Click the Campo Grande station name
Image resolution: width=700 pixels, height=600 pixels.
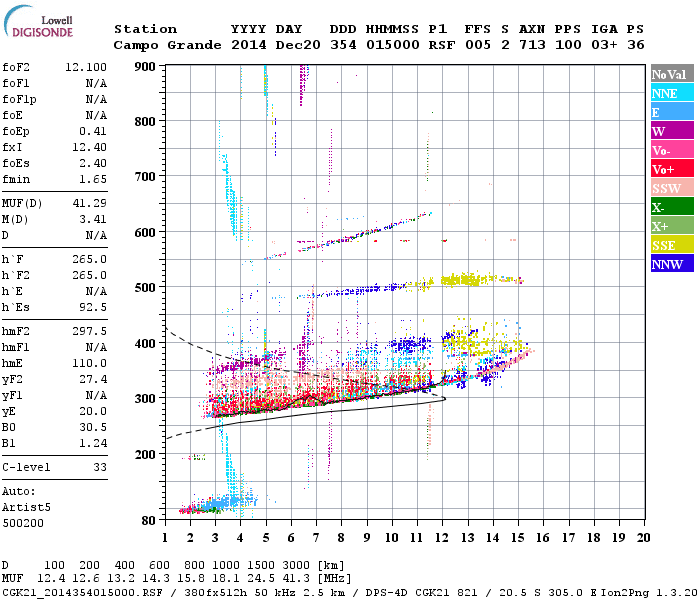[167, 45]
